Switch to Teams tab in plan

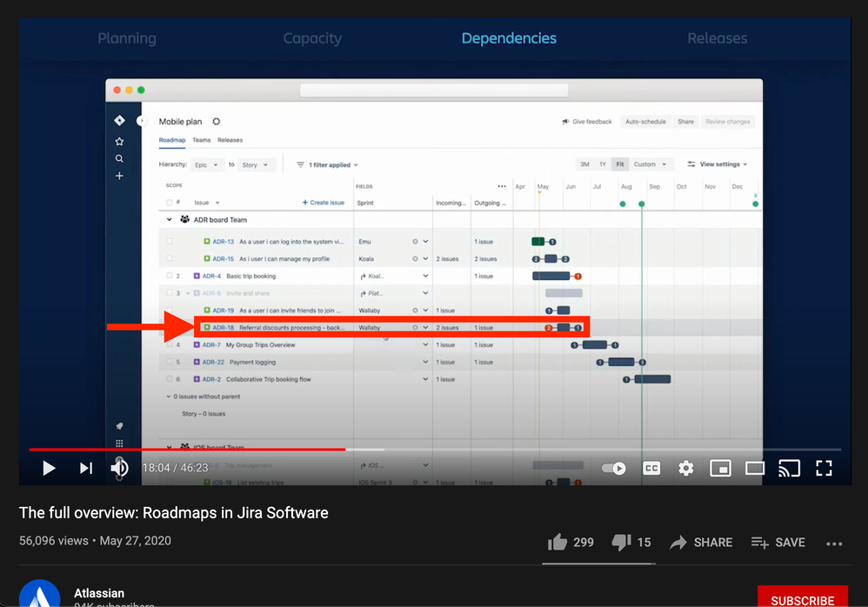[202, 140]
